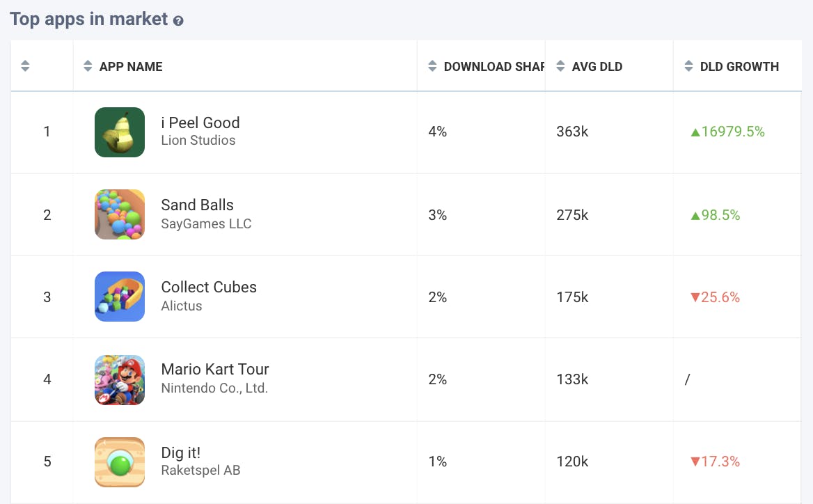Open the Sand Balls app title
The width and height of the screenshot is (813, 504).
click(197, 205)
